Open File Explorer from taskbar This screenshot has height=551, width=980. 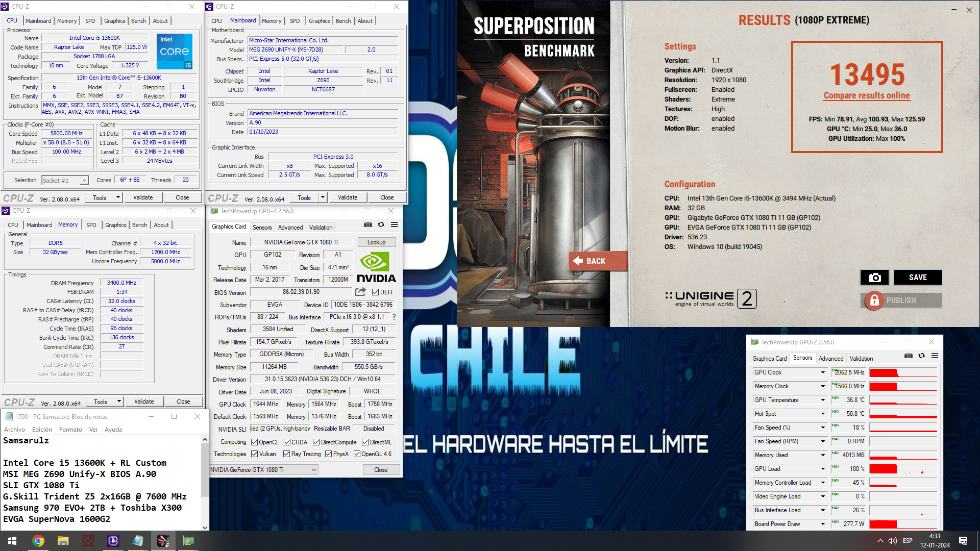point(63,541)
